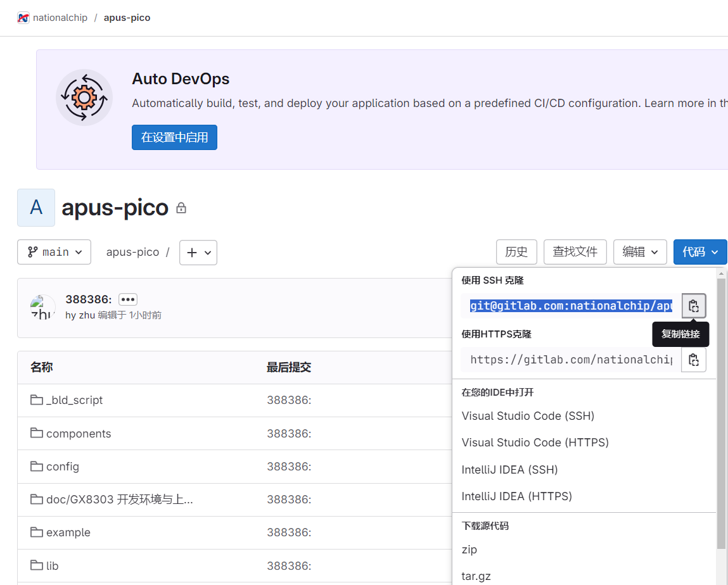Open the 388386: commit for components
728x585 pixels.
pos(289,433)
